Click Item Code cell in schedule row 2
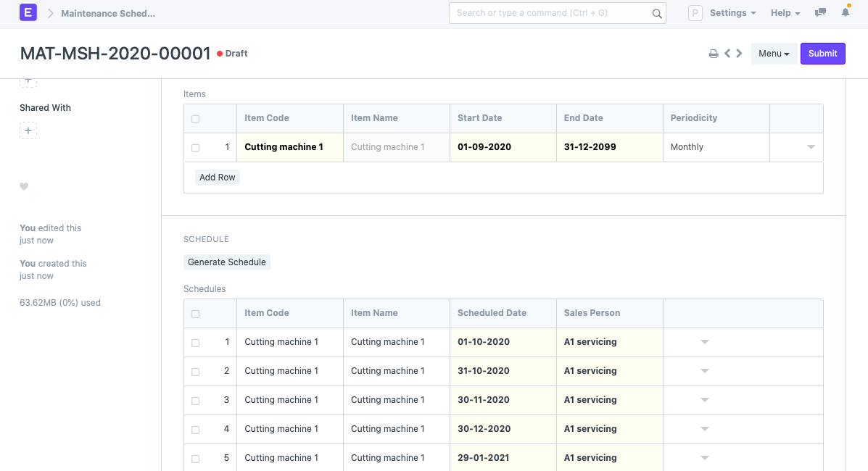Viewport: 868px width, 471px height. click(290, 371)
